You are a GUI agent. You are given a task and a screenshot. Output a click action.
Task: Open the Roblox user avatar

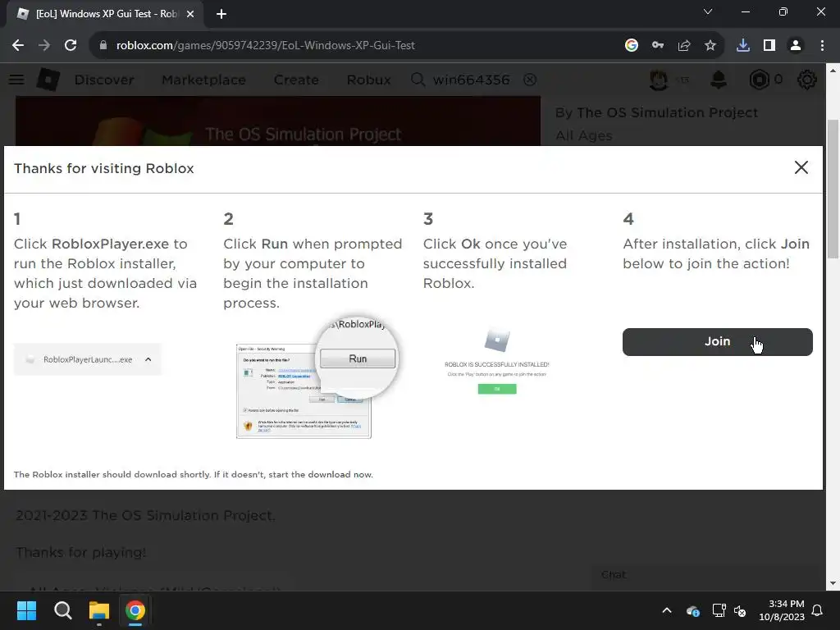point(659,80)
